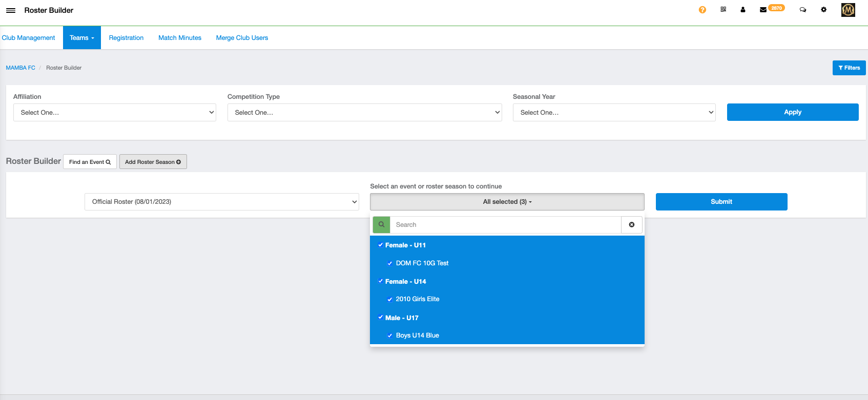The image size is (868, 400).
Task: Click the user profile icon
Action: [x=742, y=10]
